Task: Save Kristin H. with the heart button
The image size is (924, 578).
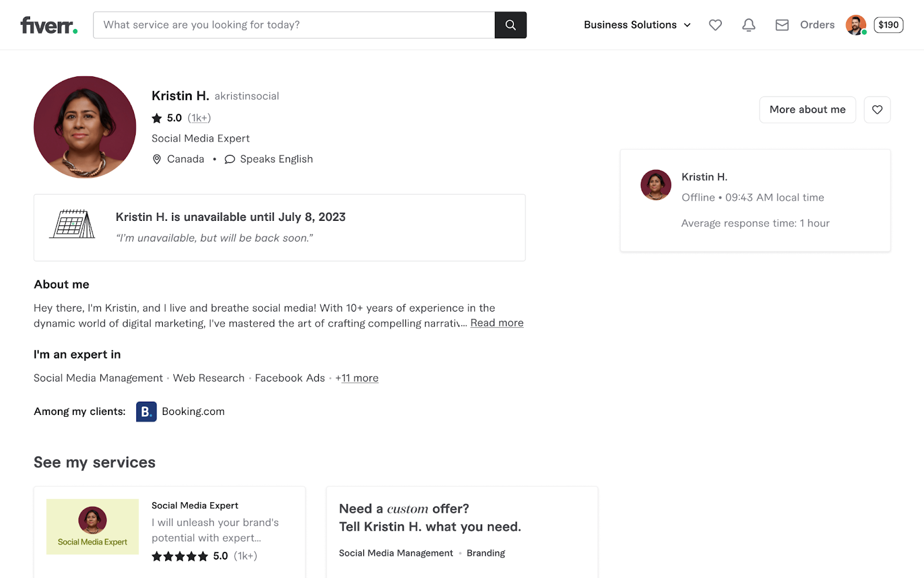Action: [x=877, y=110]
